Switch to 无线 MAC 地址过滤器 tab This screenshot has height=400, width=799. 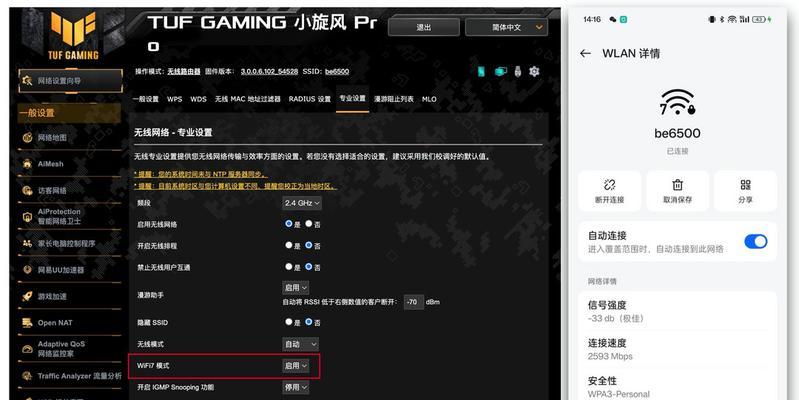click(248, 99)
